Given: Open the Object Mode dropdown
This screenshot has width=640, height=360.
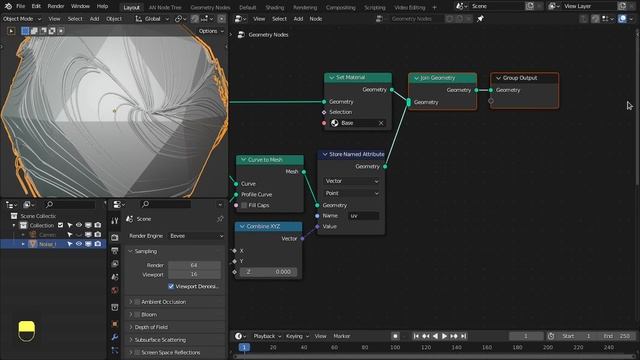Looking at the screenshot, I should coord(22,19).
